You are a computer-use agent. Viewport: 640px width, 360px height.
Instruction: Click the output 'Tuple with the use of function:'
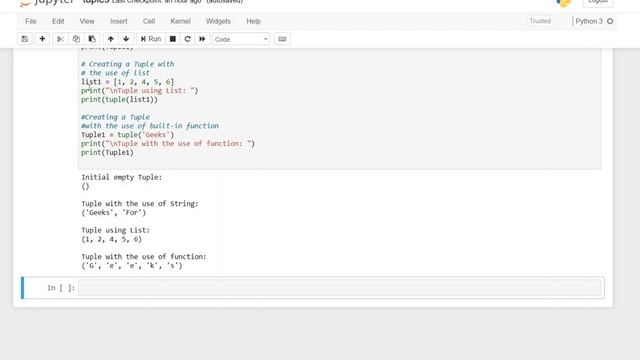[x=144, y=257]
